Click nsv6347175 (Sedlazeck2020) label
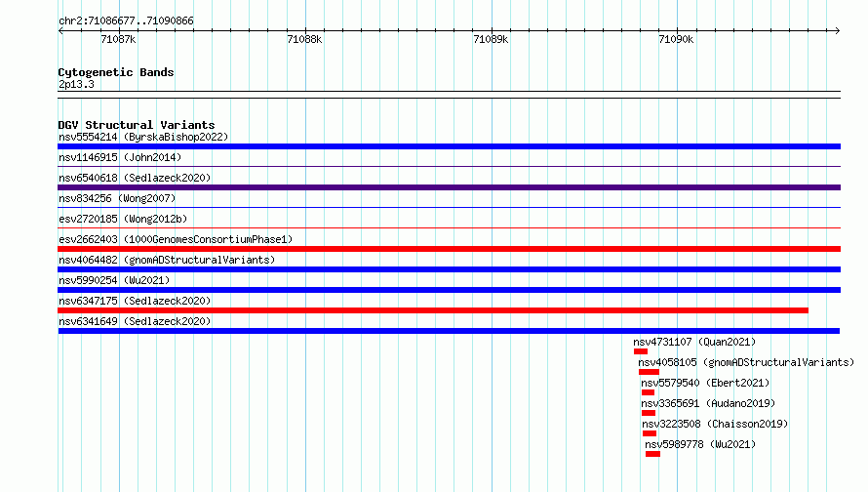This screenshot has height=492, width=868. pos(135,301)
